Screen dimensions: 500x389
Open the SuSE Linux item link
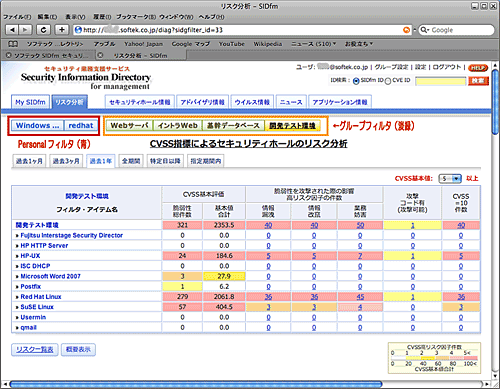pyautogui.click(x=37, y=307)
